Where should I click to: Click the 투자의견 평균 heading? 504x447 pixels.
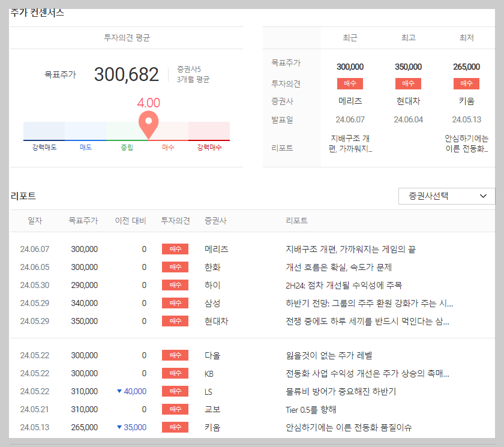pos(127,38)
